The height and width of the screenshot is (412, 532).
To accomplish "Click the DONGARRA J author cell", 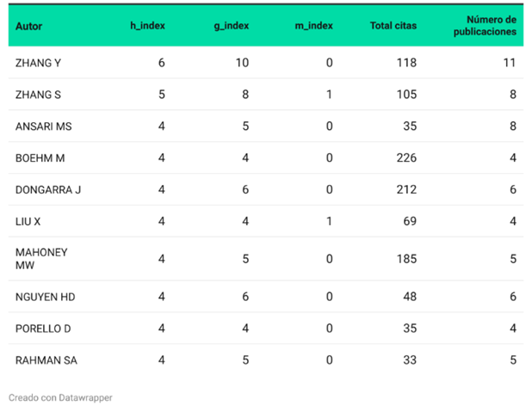I will click(x=48, y=190).
